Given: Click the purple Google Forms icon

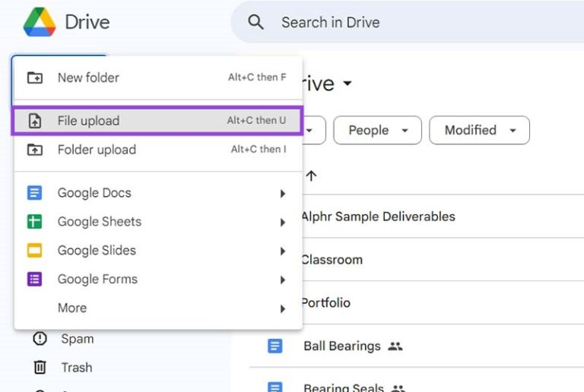Looking at the screenshot, I should coord(35,280).
